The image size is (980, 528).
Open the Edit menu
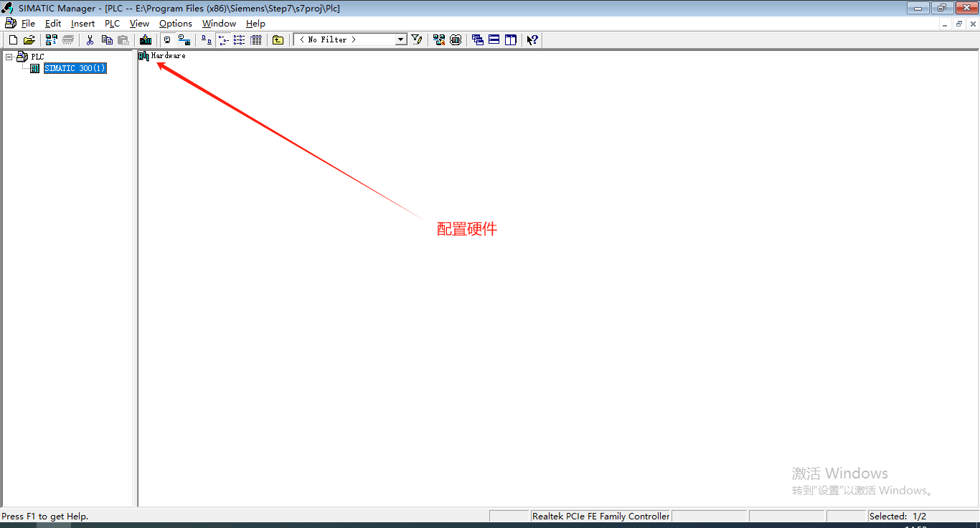click(53, 24)
